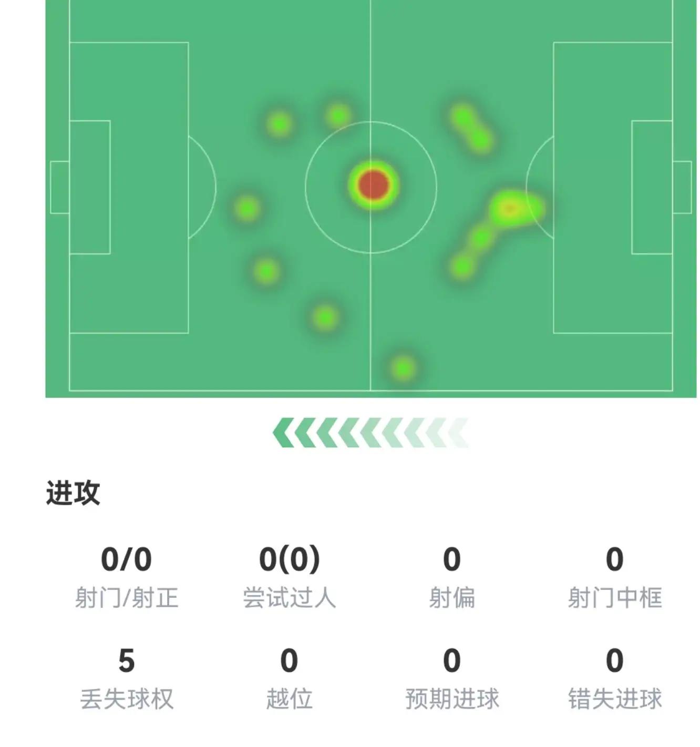Click the 越位 offside label
The image size is (700, 747).
tap(289, 699)
